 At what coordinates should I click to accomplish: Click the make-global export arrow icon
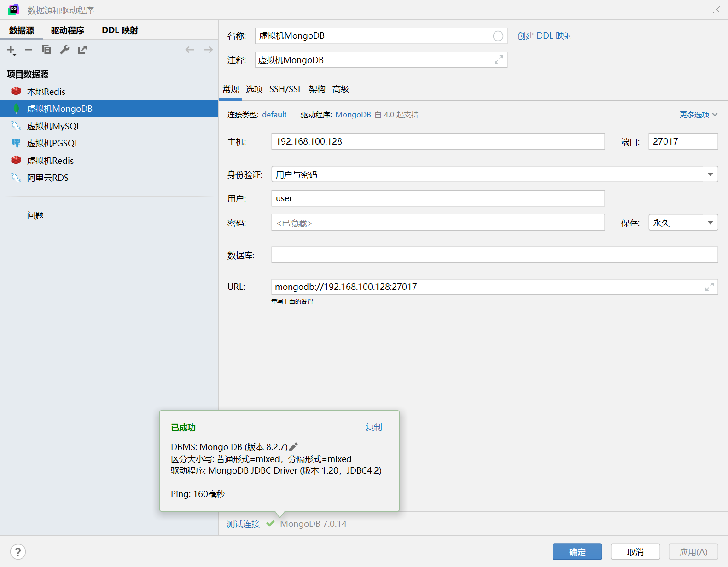click(82, 50)
